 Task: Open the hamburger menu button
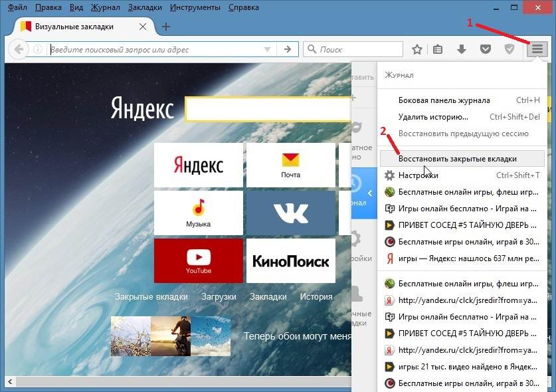[x=537, y=49]
